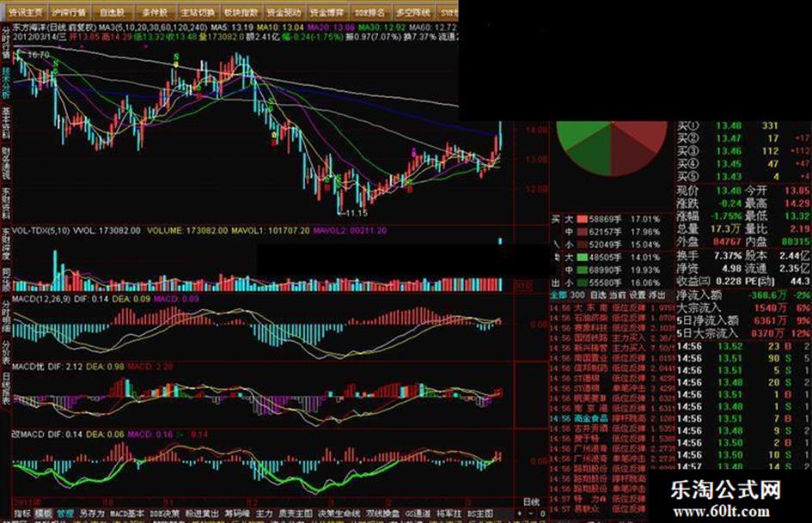Click the medium-sell green swatch 68990手
The height and width of the screenshot is (523, 812).
(x=582, y=271)
